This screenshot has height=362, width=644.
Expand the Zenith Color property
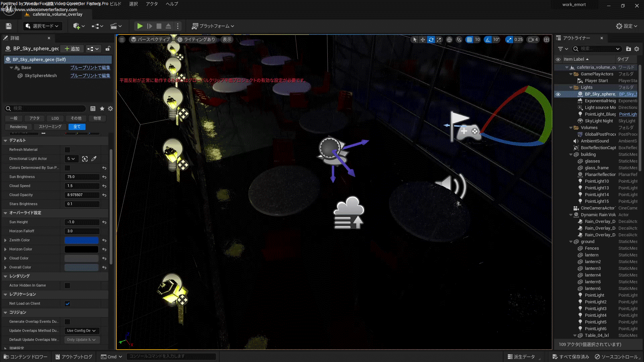coord(5,240)
